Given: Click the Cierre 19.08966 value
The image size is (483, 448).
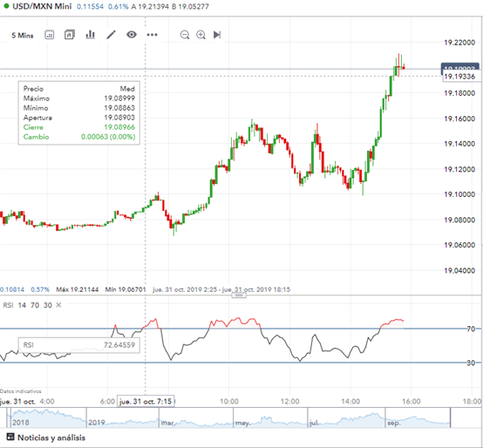Looking at the screenshot, I should (x=119, y=127).
